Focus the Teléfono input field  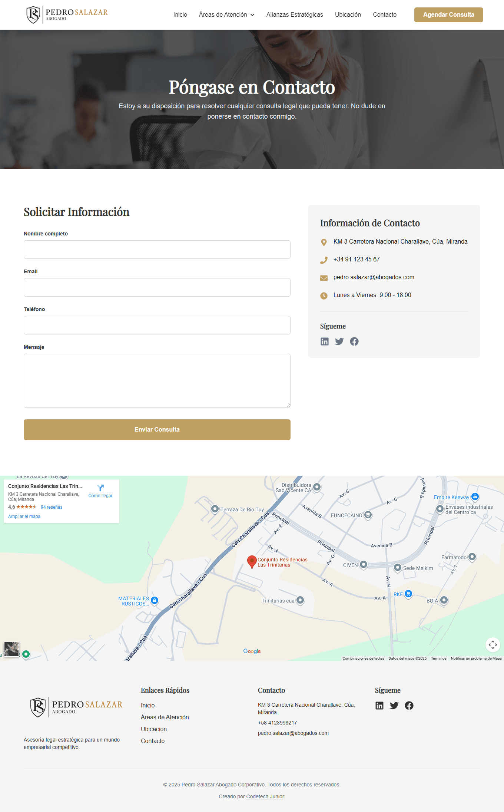(x=157, y=325)
